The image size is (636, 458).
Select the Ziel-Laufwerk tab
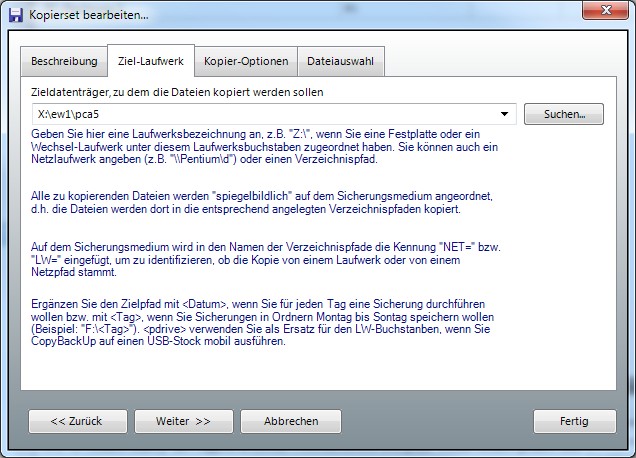tap(150, 61)
